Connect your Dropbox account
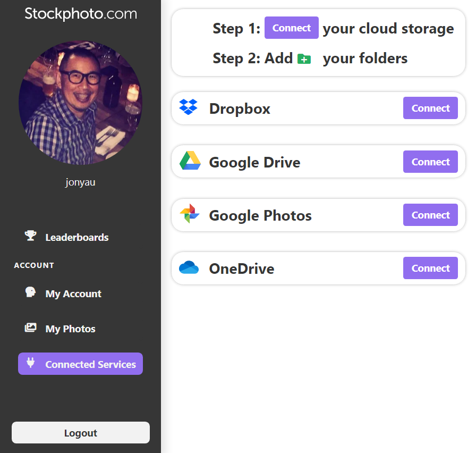 430,108
